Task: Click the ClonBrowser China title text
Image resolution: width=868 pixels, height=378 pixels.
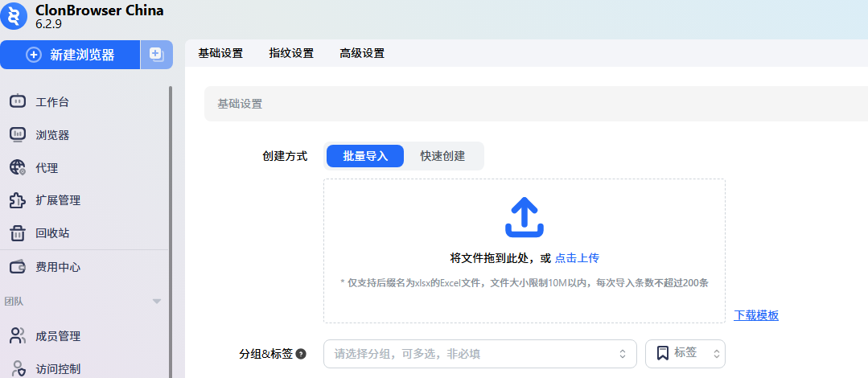Action: click(x=100, y=10)
